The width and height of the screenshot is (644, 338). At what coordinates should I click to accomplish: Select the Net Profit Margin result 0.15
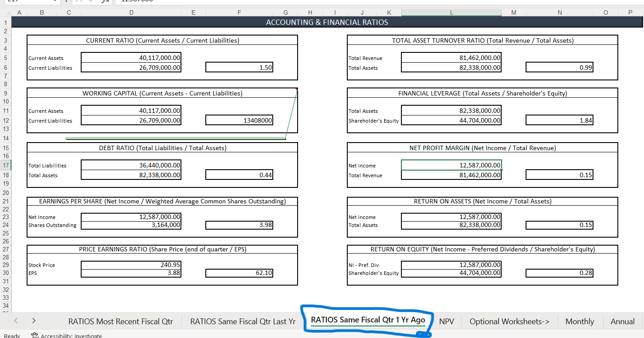[559, 175]
